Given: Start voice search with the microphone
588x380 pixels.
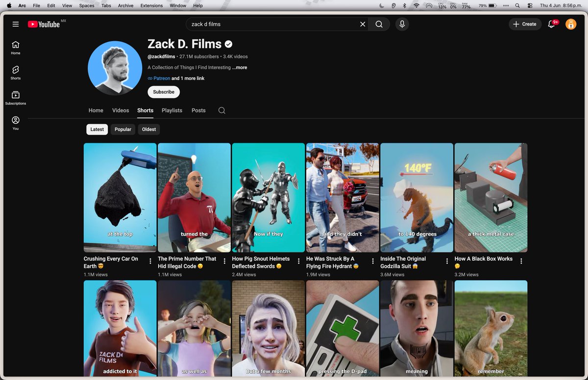Looking at the screenshot, I should pos(402,24).
